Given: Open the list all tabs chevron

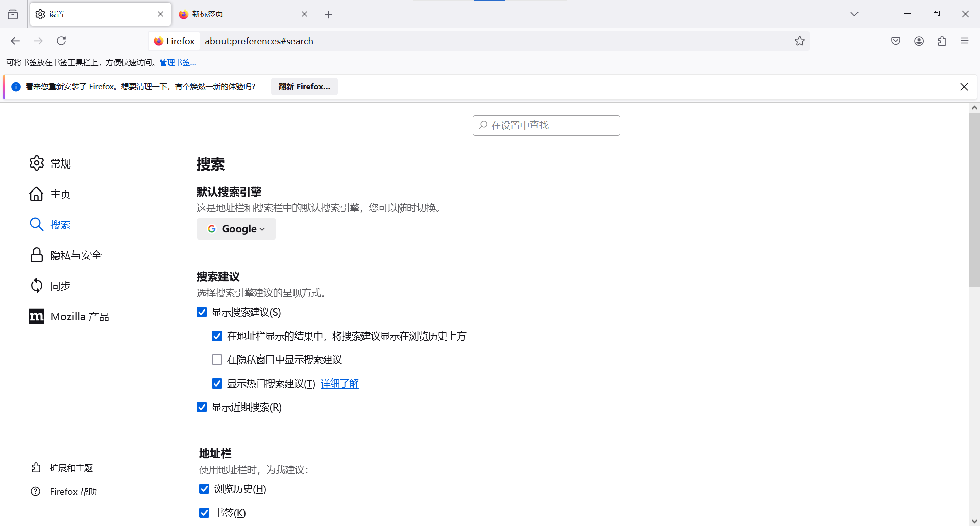Looking at the screenshot, I should (854, 14).
